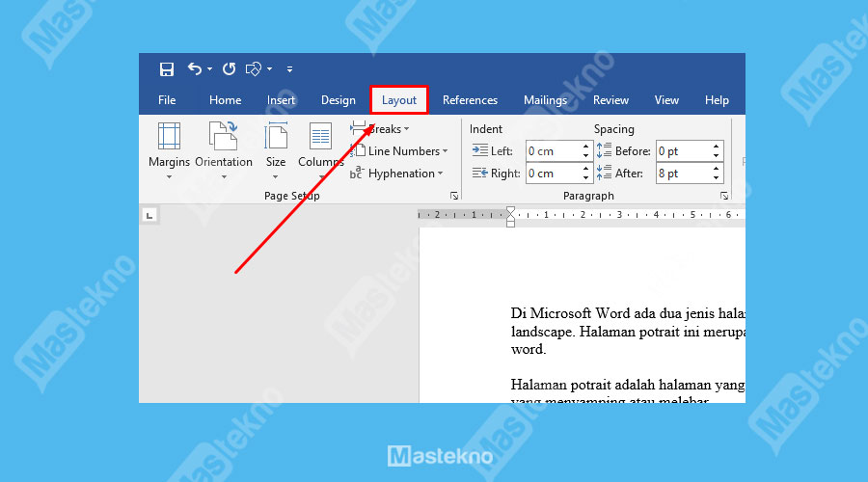Increase Spacing After value
Viewport: 868px width, 482px height.
717,169
